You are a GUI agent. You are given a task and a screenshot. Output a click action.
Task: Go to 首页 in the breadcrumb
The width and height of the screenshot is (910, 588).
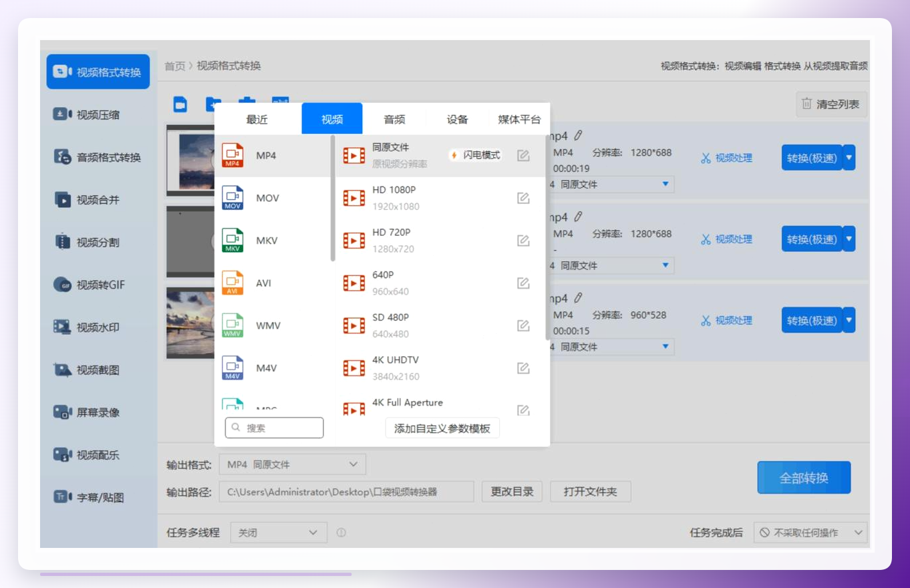tap(175, 65)
